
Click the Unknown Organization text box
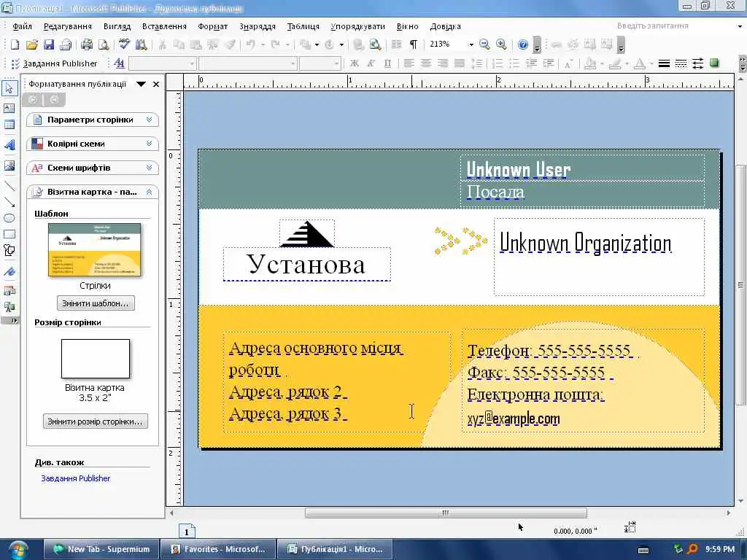click(600, 257)
